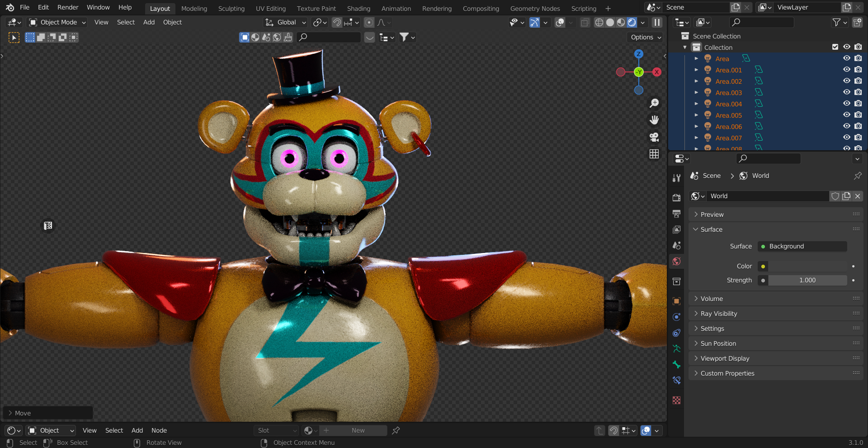Open the Texture properties tab

point(676,400)
